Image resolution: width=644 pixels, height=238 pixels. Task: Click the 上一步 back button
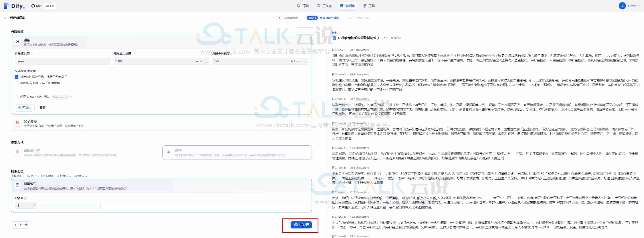click(x=21, y=225)
